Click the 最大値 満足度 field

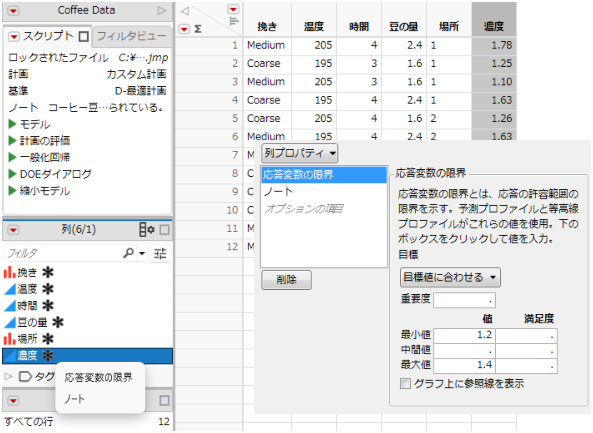coord(526,365)
